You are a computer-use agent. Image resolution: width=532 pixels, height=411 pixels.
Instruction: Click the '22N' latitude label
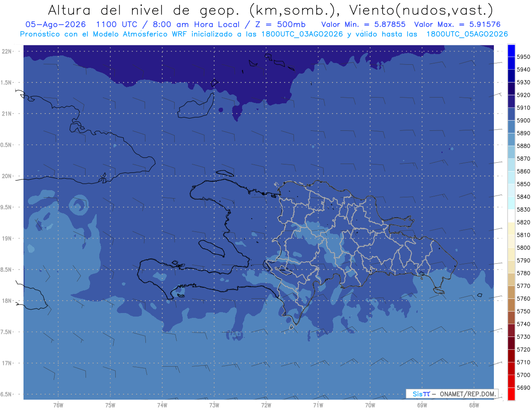tap(8, 51)
